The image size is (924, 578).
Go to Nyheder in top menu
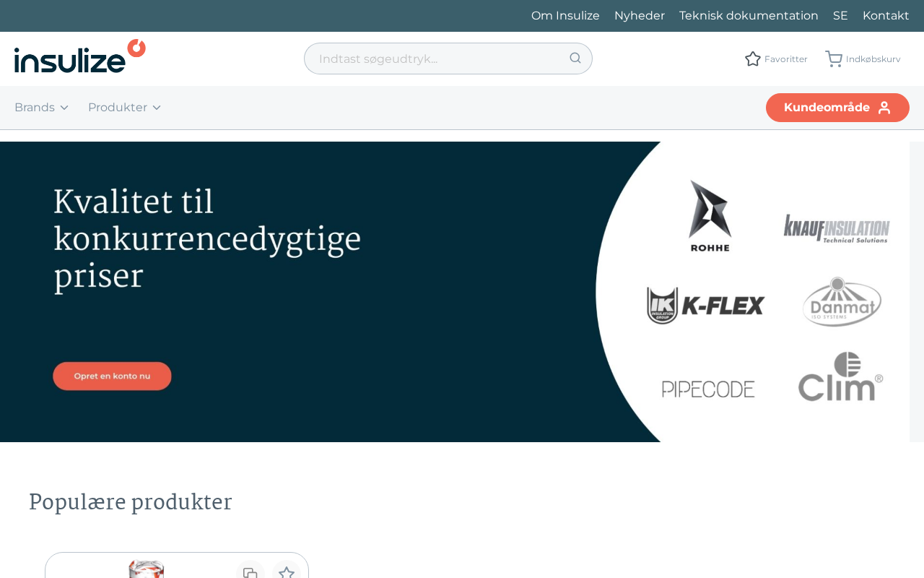(x=640, y=16)
